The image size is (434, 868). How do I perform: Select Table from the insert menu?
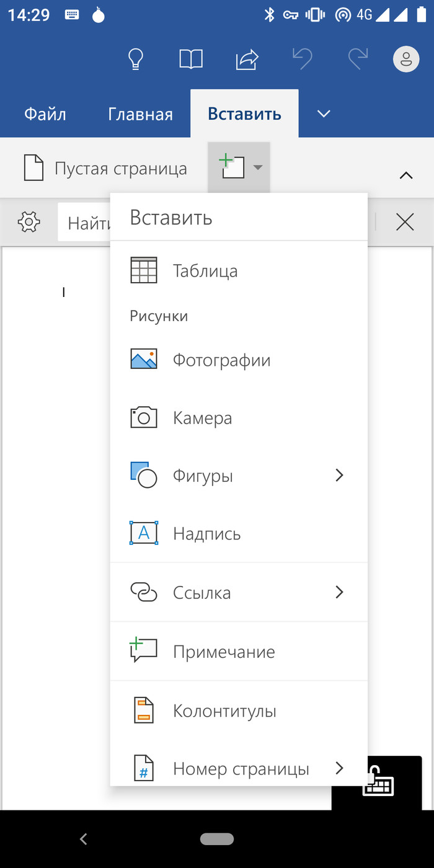pos(205,271)
